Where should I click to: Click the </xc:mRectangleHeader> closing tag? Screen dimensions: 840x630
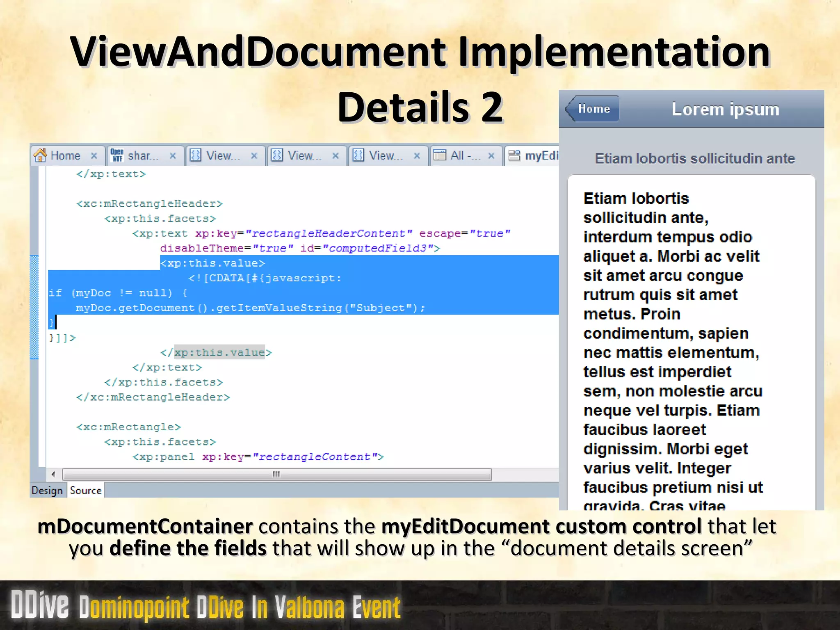pos(153,397)
